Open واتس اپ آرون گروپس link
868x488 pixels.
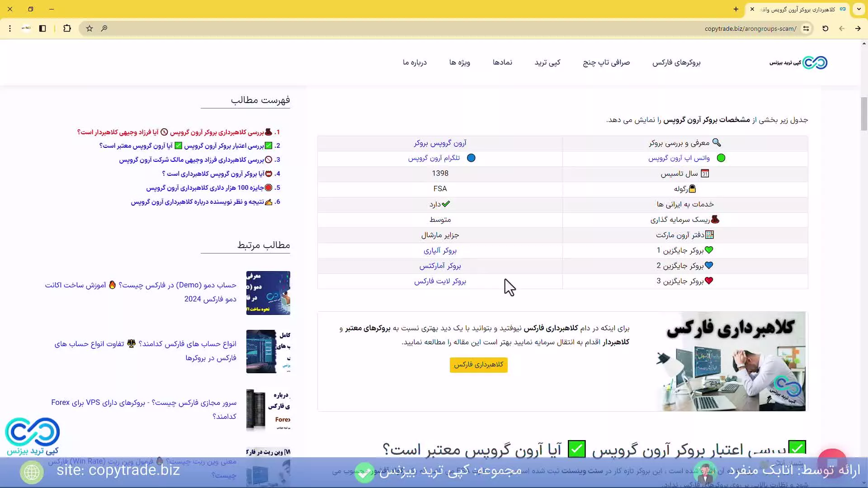pyautogui.click(x=679, y=158)
